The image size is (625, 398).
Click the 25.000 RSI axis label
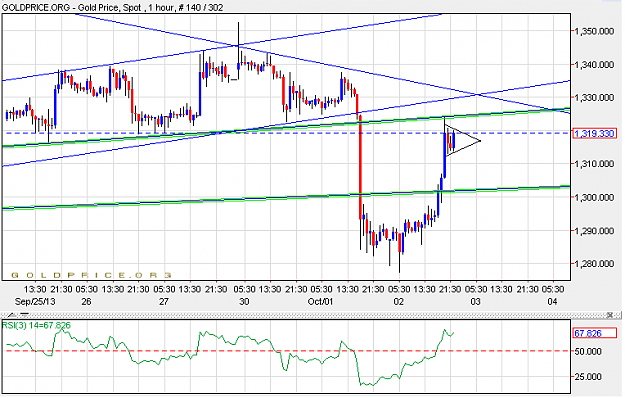point(588,376)
